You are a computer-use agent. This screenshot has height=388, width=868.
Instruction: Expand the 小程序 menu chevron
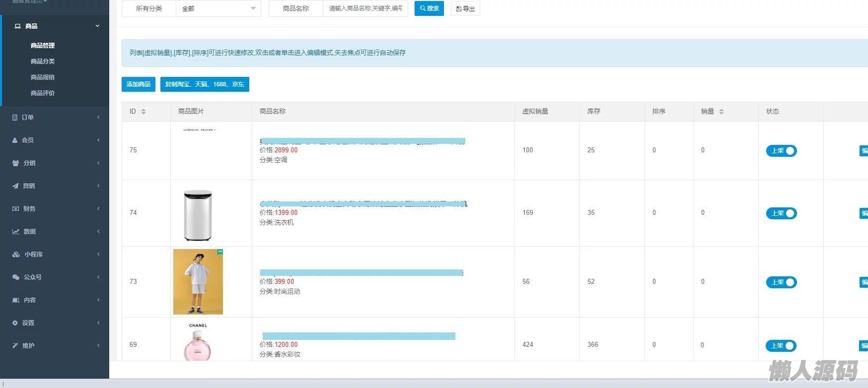(x=98, y=255)
